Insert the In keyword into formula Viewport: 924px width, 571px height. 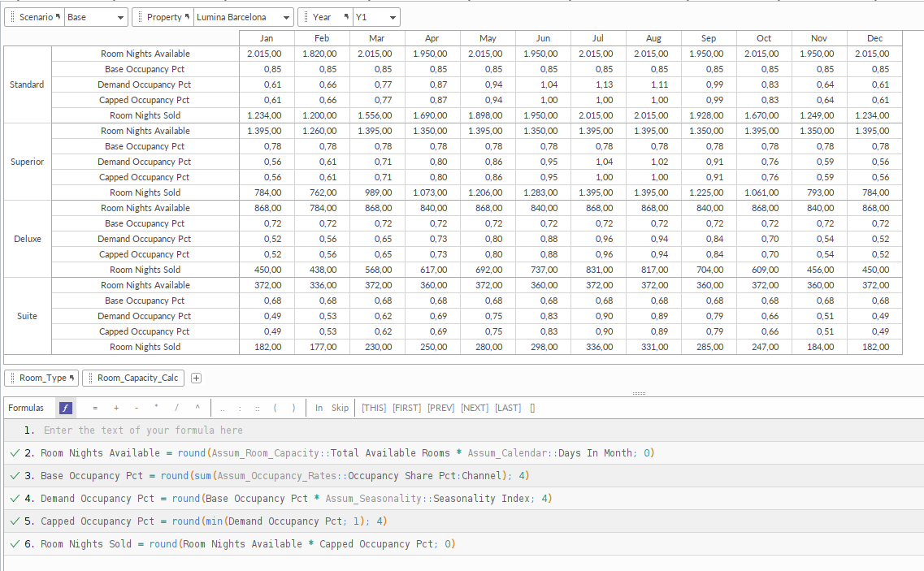pyautogui.click(x=319, y=408)
